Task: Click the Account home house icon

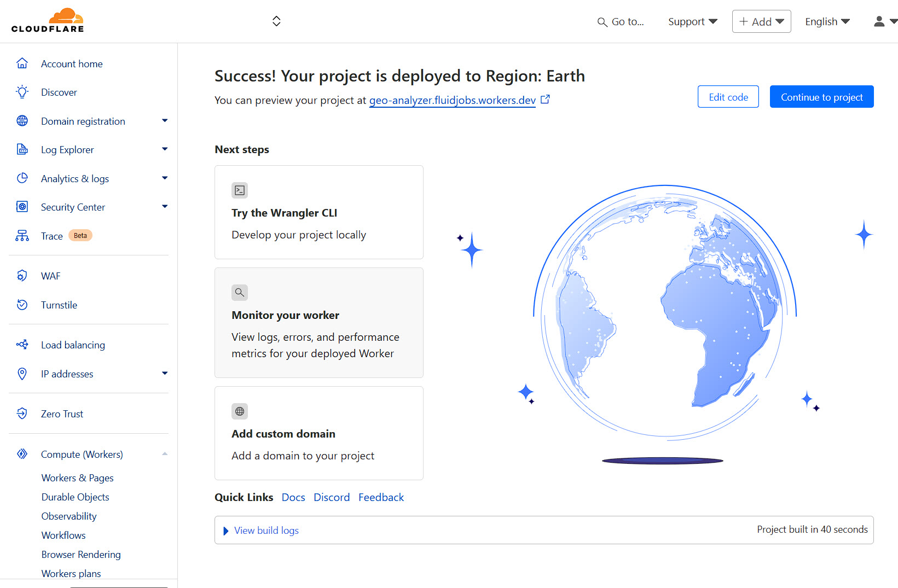Action: pyautogui.click(x=22, y=63)
